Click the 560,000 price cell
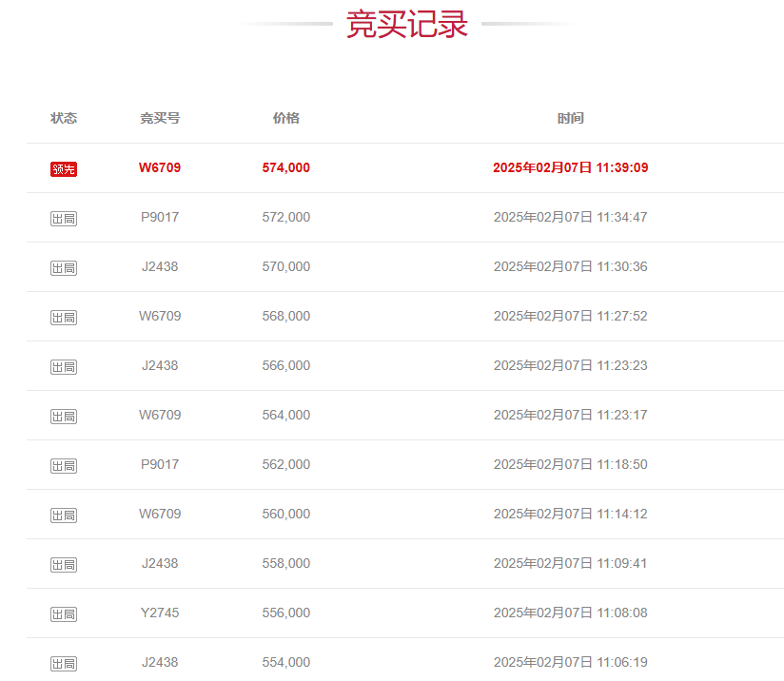The width and height of the screenshot is (784, 681). tap(285, 514)
